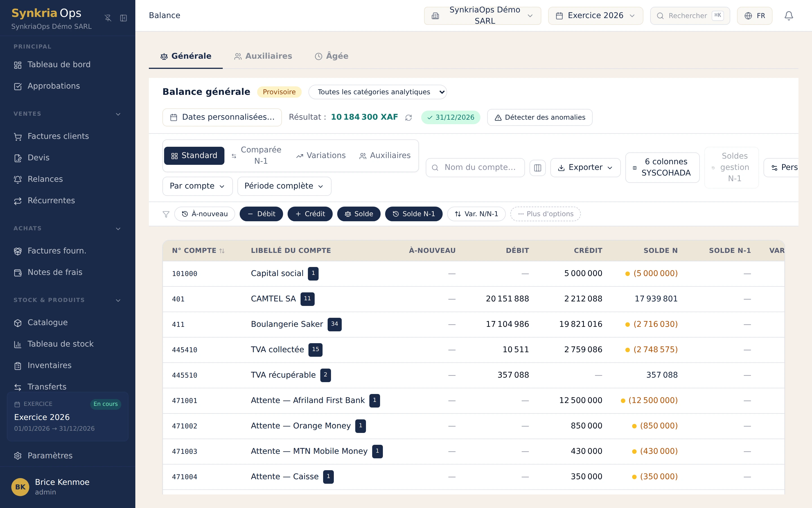
Task: Open Inventaires page
Action: click(67, 365)
